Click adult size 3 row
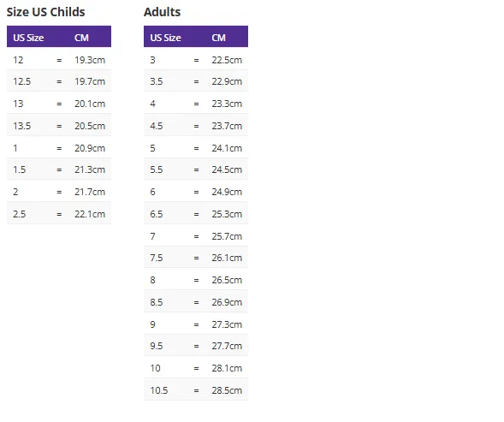Image resolution: width=504 pixels, height=422 pixels. 196,60
